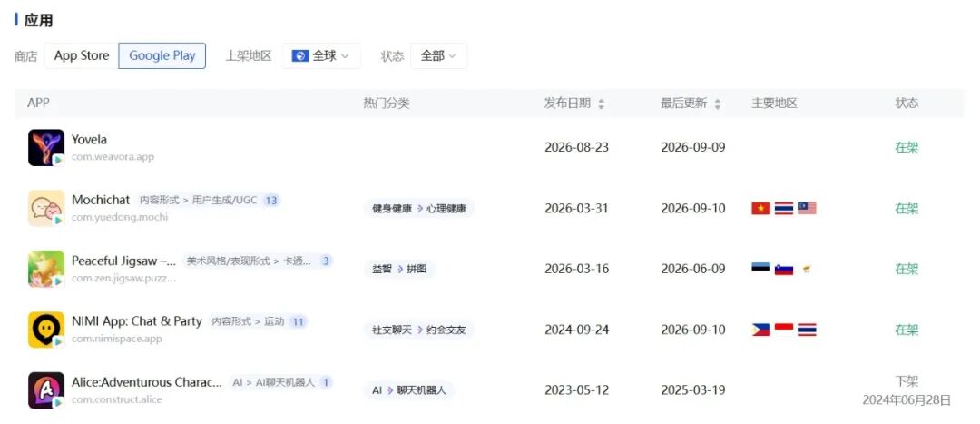The height and width of the screenshot is (424, 980).
Task: Click the Estonia flag in Peaceful Jigsaw row
Action: (x=760, y=269)
